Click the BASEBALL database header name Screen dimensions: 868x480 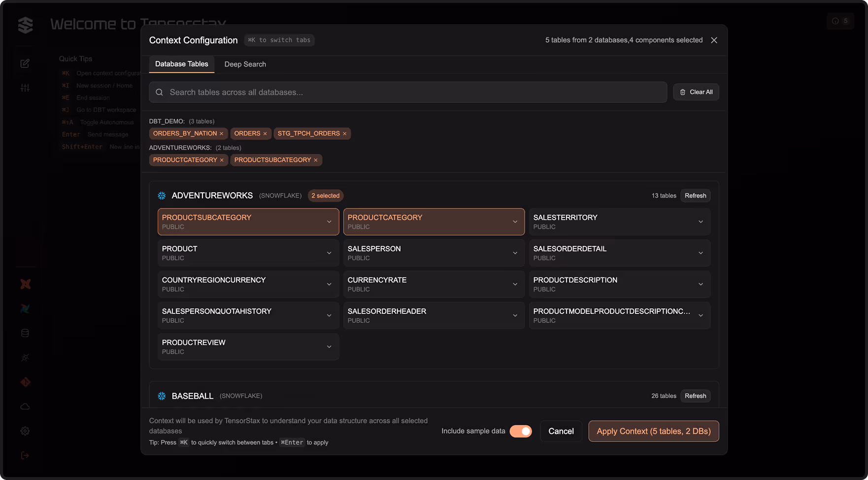(x=193, y=396)
